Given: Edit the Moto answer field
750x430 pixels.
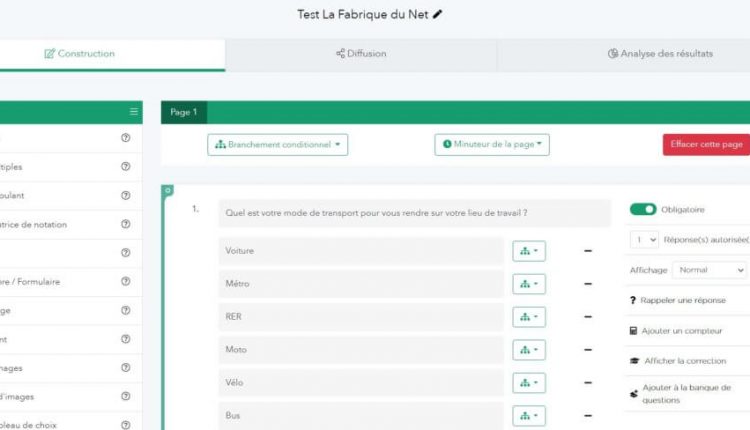Looking at the screenshot, I should (x=361, y=350).
